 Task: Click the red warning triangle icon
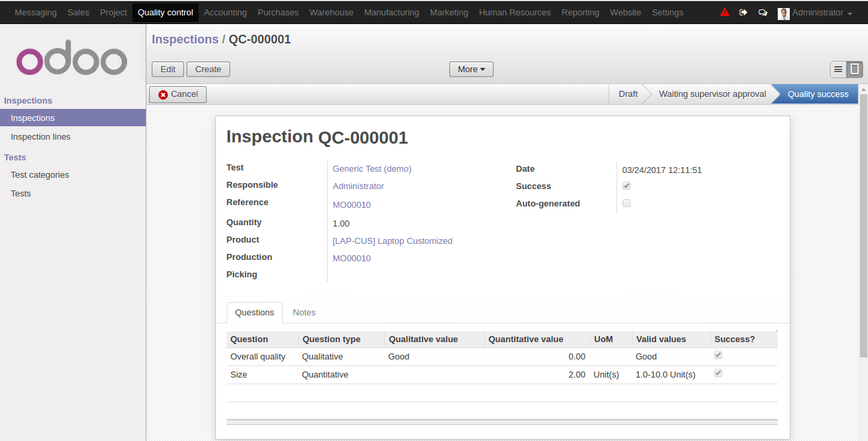tap(725, 12)
